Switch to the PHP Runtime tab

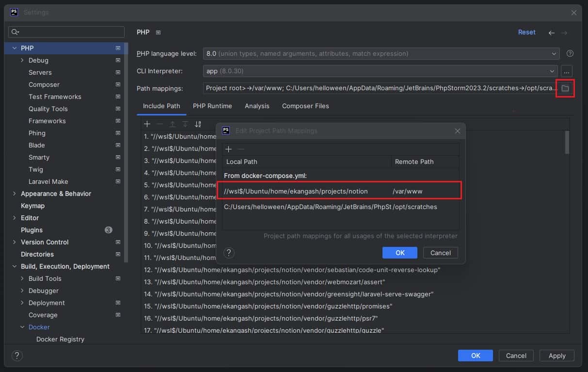tap(212, 106)
